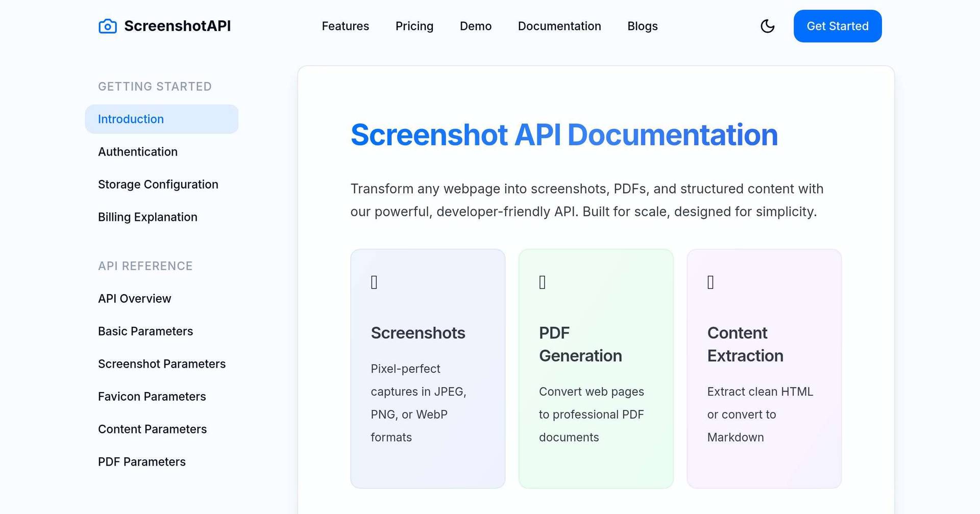This screenshot has height=514, width=980.
Task: Select PDF Parameters in the sidebar
Action: [141, 461]
